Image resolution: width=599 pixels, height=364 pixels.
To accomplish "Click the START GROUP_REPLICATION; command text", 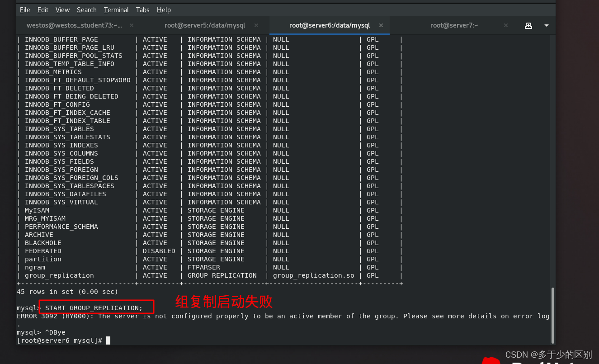I will coord(94,308).
